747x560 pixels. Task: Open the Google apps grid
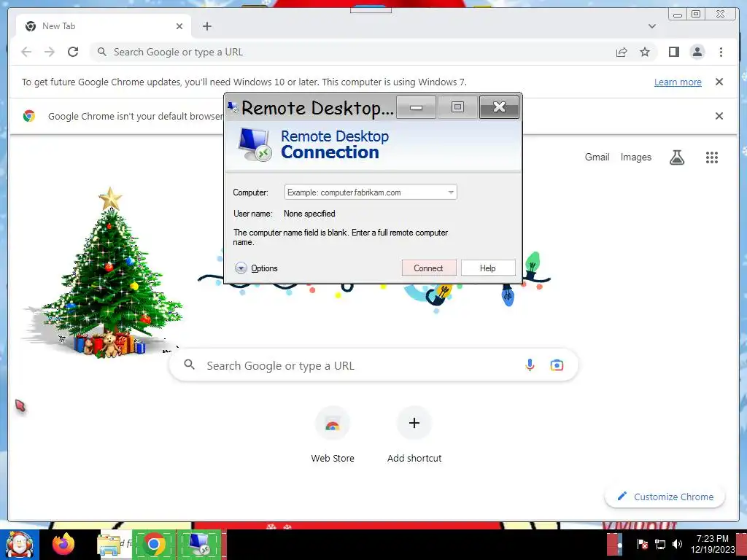pos(712,157)
